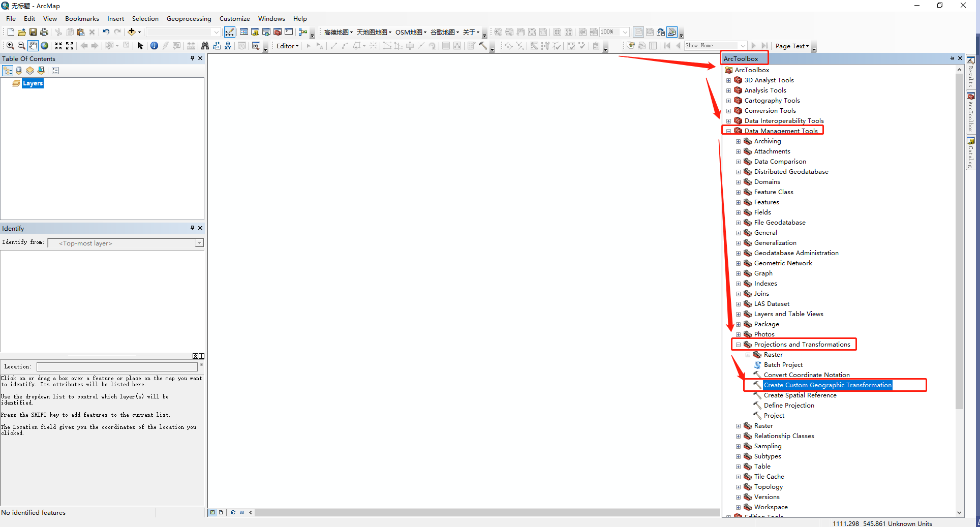
Task: Select the Pan hand tool
Action: (33, 46)
